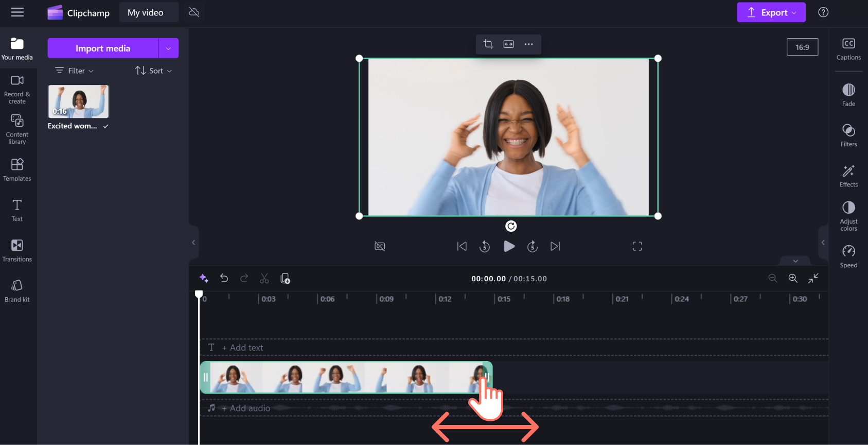Click the Duplicate clip icon
Screen dimensions: 868x445
tap(285, 279)
